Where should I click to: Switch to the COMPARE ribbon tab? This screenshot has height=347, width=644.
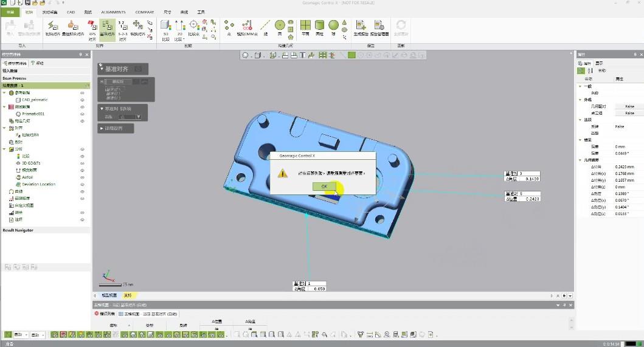(x=145, y=12)
